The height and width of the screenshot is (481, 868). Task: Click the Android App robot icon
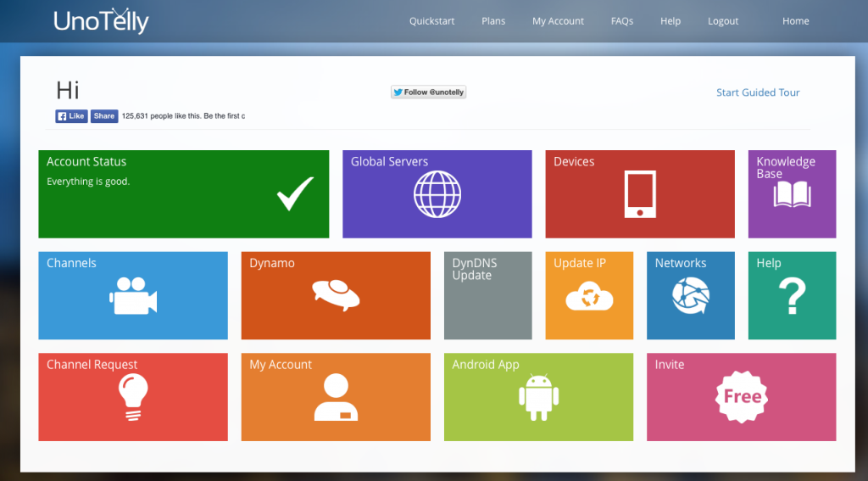tap(538, 397)
